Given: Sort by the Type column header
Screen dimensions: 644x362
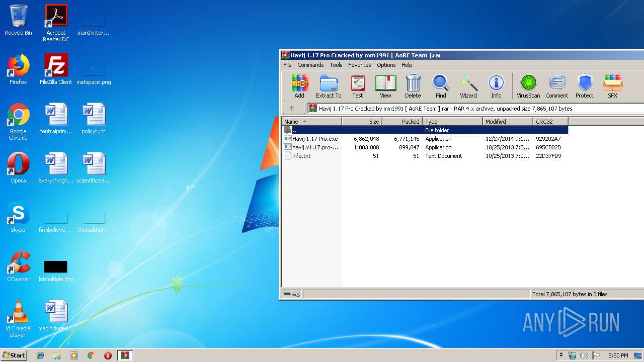Looking at the screenshot, I should click(452, 121).
